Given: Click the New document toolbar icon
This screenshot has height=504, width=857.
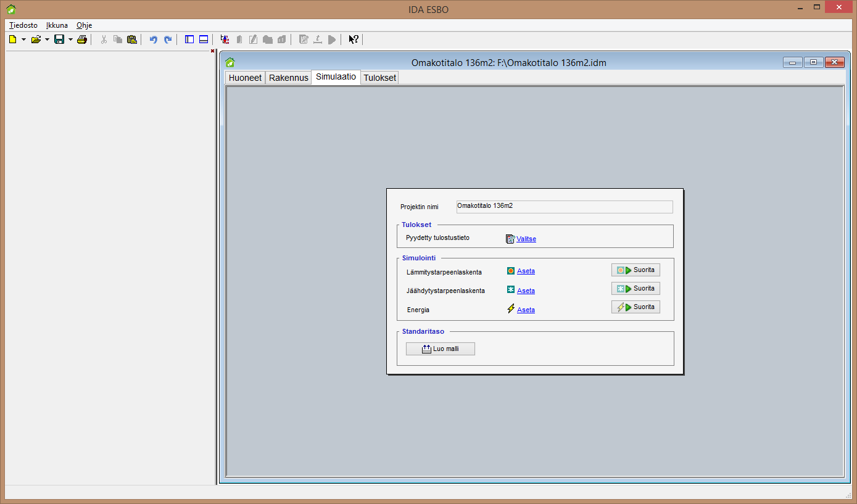Looking at the screenshot, I should point(12,39).
